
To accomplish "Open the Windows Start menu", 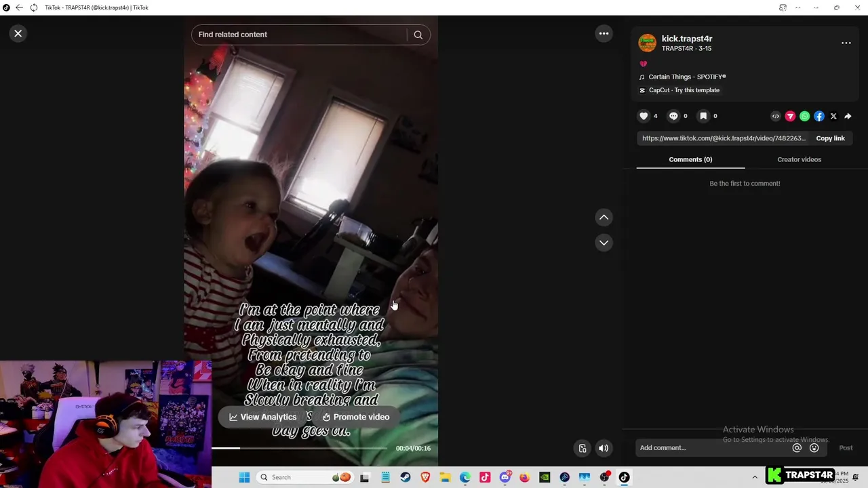I will click(244, 477).
